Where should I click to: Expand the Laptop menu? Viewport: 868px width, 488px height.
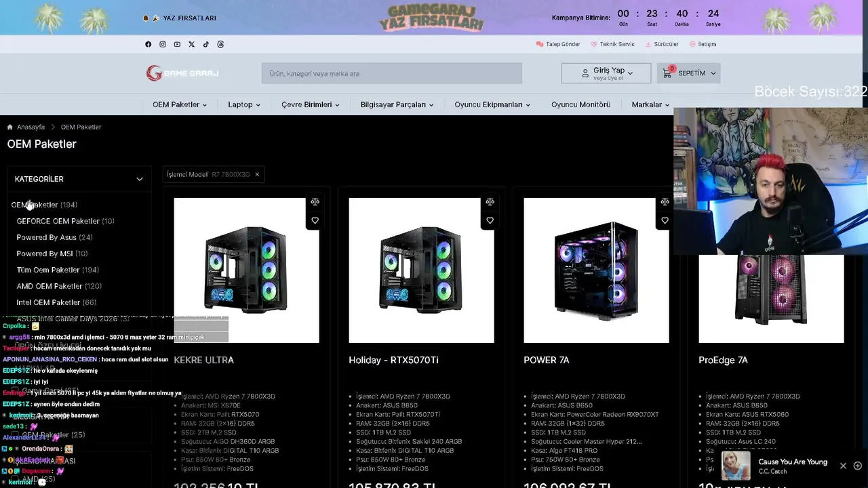(244, 104)
